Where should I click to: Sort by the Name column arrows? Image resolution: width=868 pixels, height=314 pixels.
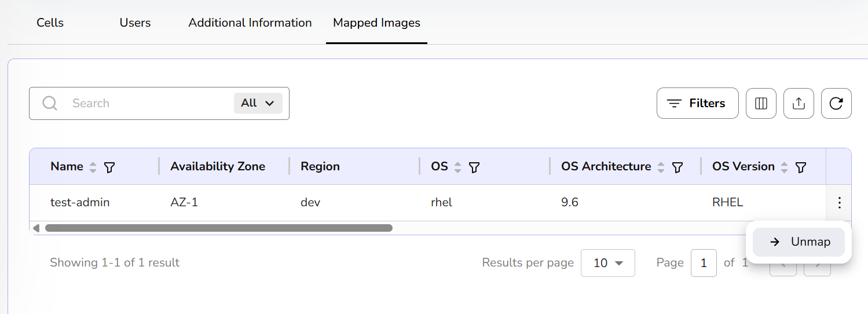point(93,167)
